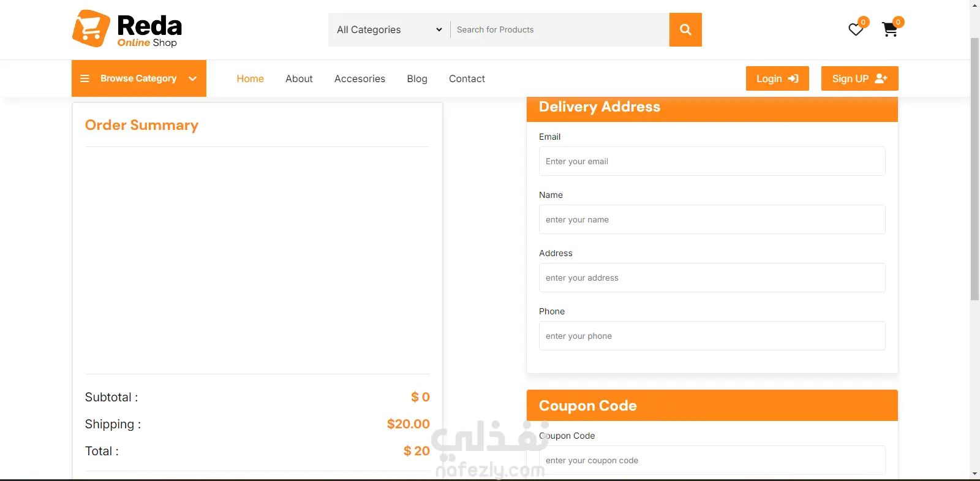Click the Shipping label
Image resolution: width=980 pixels, height=481 pixels.
pyautogui.click(x=113, y=424)
